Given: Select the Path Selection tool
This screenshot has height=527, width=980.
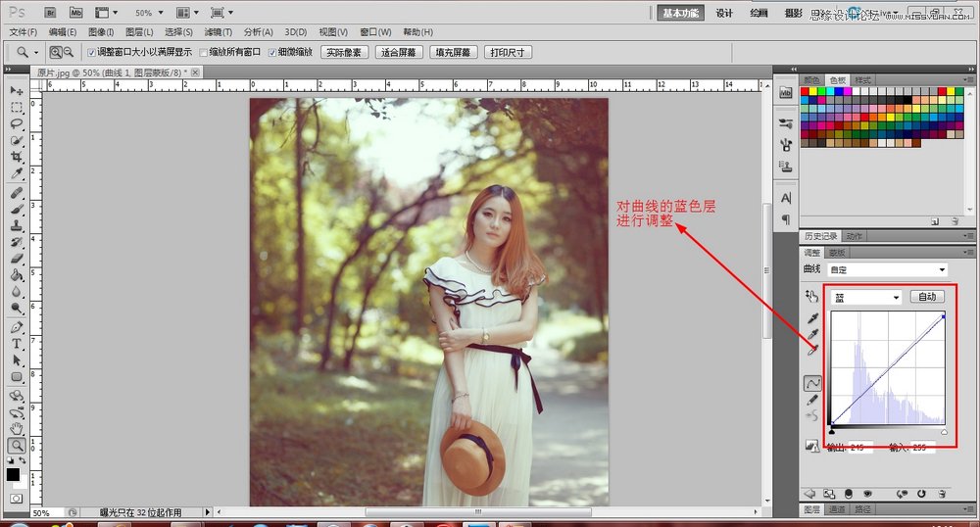Looking at the screenshot, I should pos(17,360).
